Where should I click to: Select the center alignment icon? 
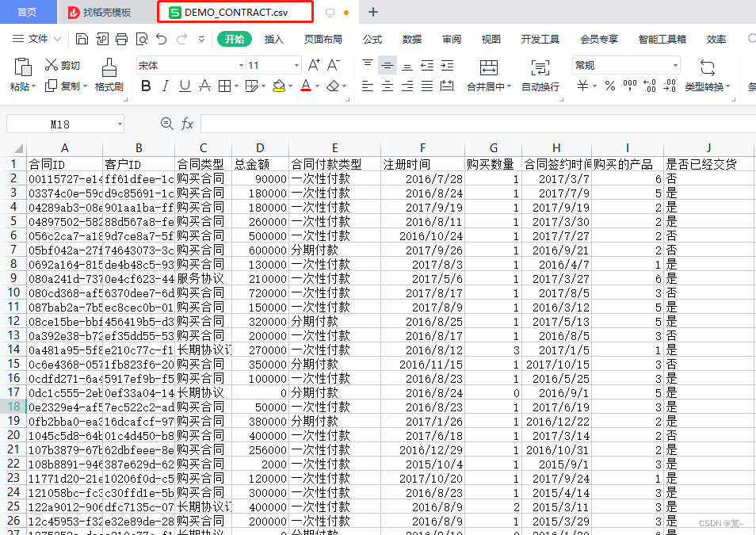click(x=388, y=86)
